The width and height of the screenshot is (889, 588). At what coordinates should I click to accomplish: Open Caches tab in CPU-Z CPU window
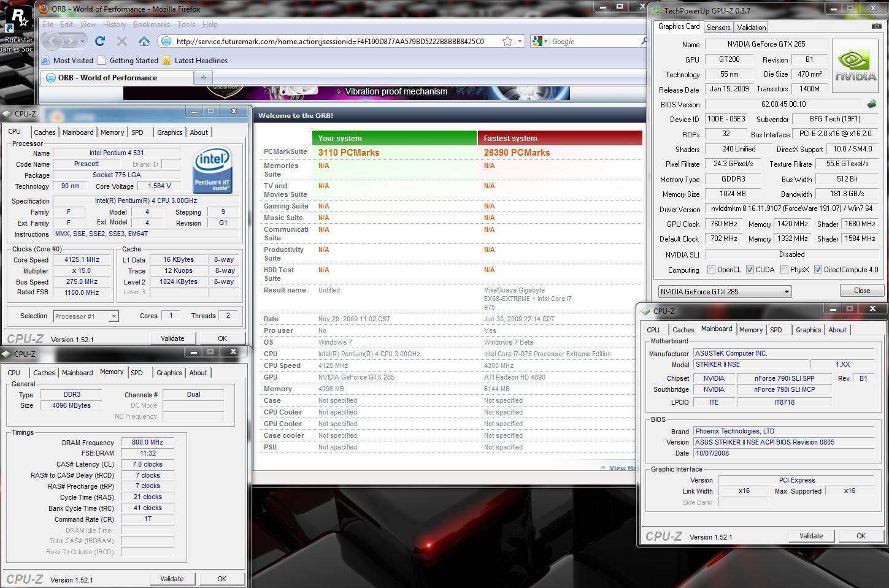click(x=44, y=132)
